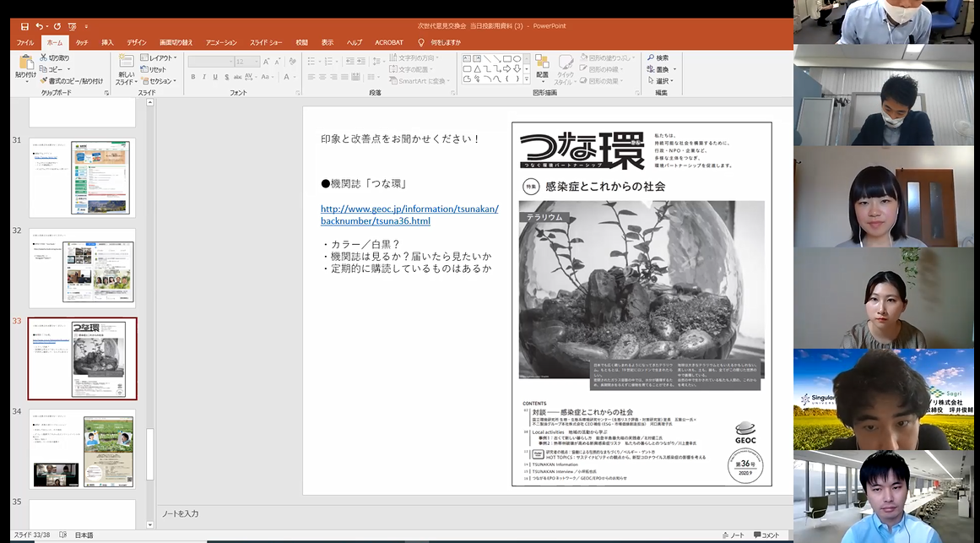The image size is (980, 543).
Task: Cut selection with 切り取り
Action: (54, 57)
